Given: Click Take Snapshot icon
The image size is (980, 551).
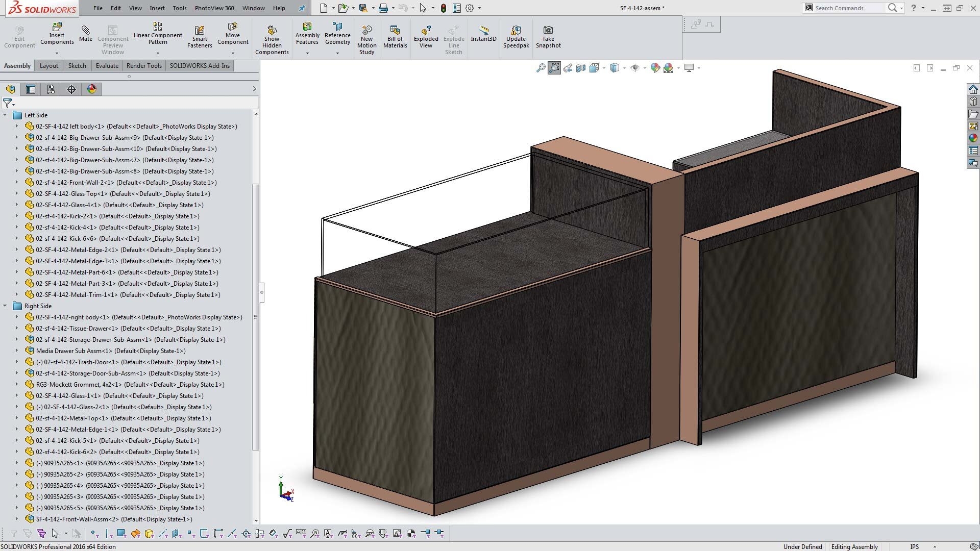Looking at the screenshot, I should click(548, 37).
